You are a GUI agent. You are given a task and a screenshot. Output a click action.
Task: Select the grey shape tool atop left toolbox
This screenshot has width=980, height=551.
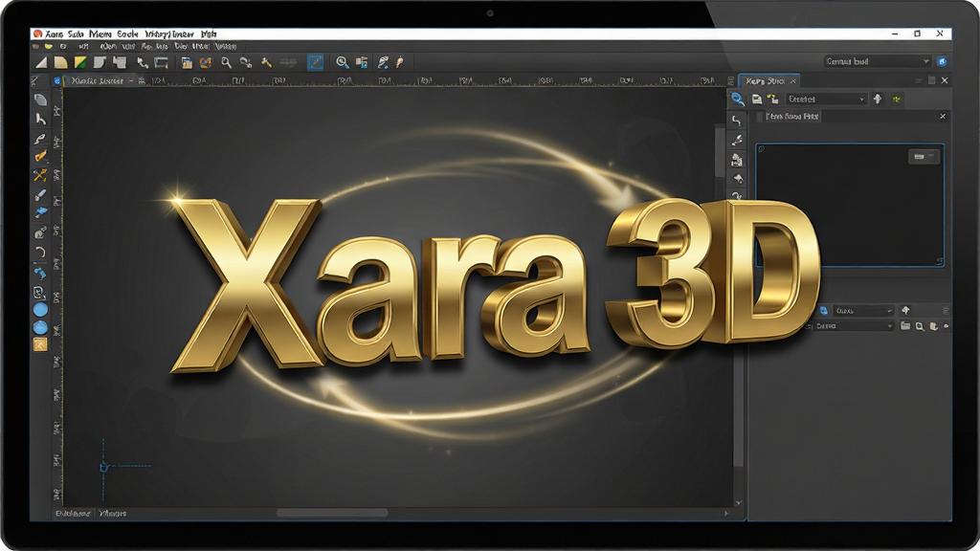(x=40, y=99)
